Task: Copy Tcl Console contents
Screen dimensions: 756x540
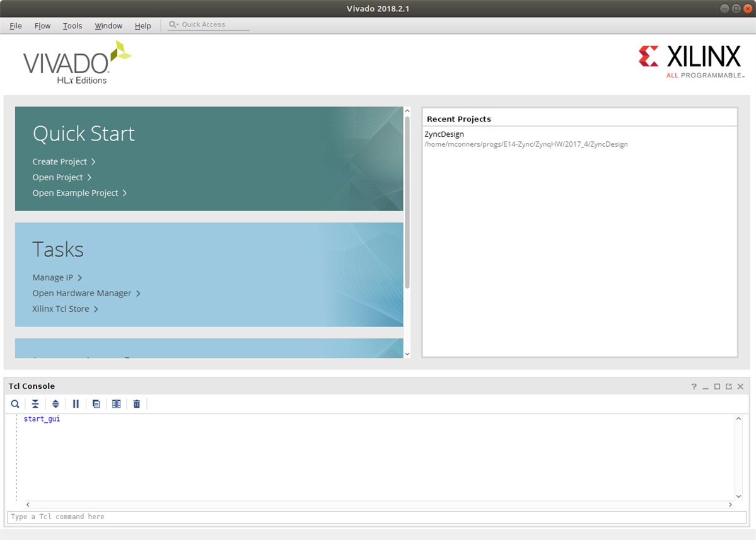Action: [x=96, y=404]
